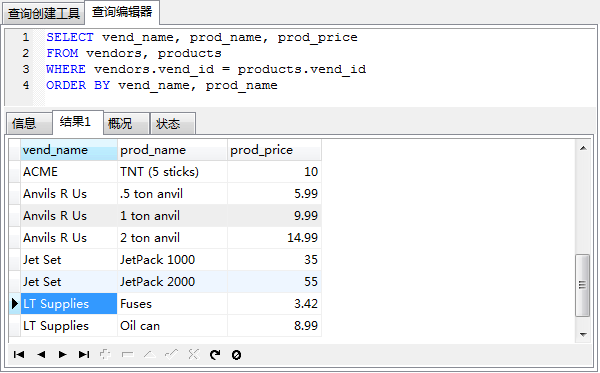Click the highlighted LT Supplies cell
The height and width of the screenshot is (373, 600).
69,304
